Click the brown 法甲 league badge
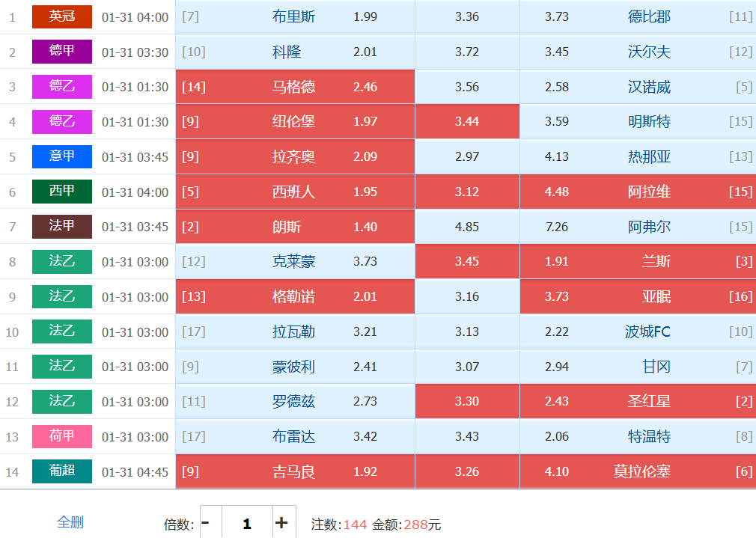 (x=62, y=226)
